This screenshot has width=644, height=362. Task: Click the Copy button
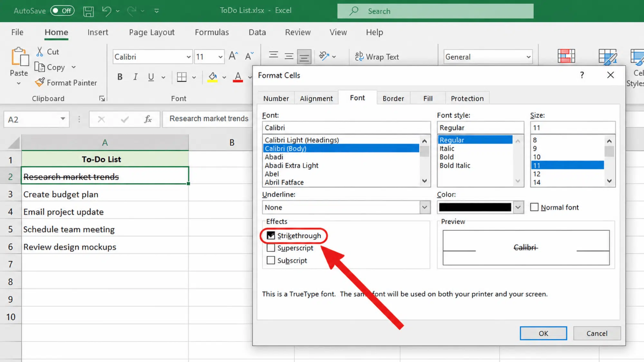point(50,67)
